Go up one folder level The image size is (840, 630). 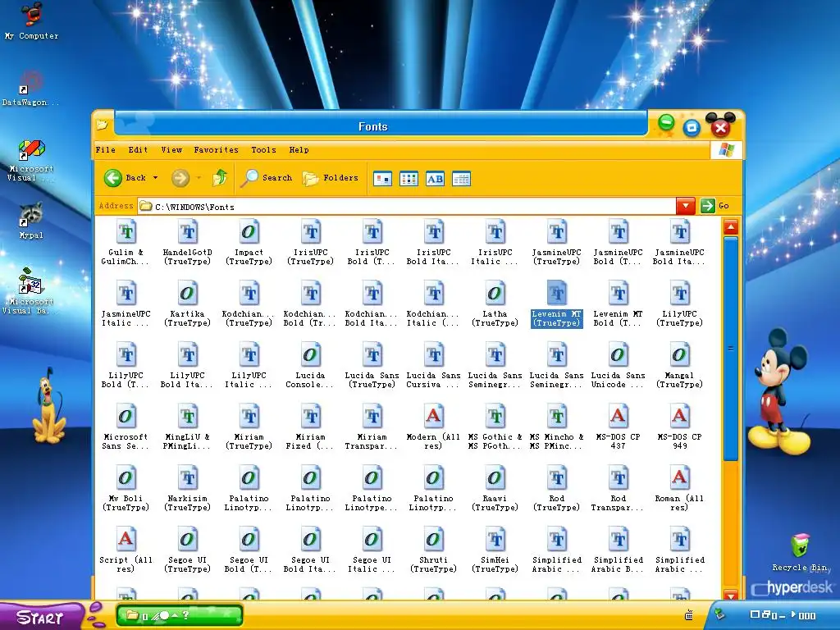[x=220, y=178]
